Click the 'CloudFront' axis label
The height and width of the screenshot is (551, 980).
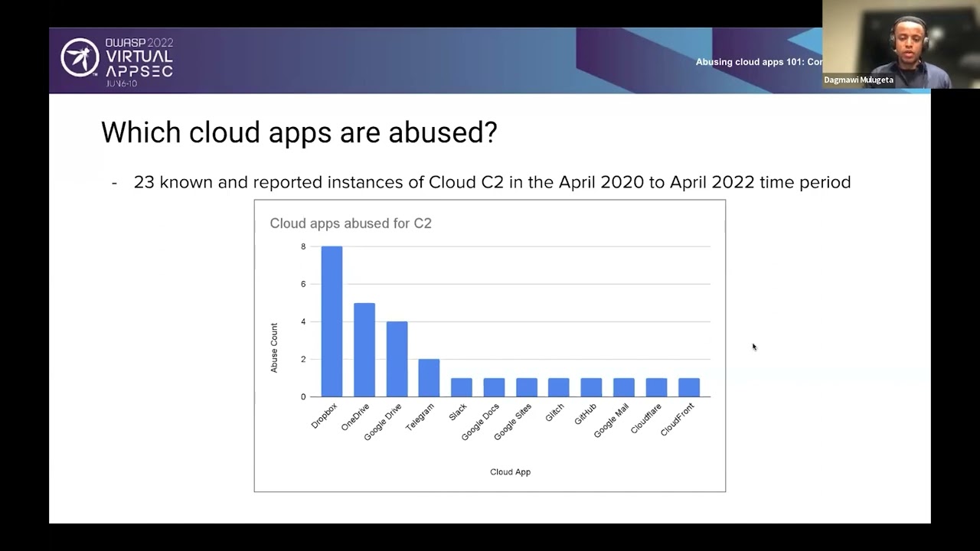pos(678,419)
